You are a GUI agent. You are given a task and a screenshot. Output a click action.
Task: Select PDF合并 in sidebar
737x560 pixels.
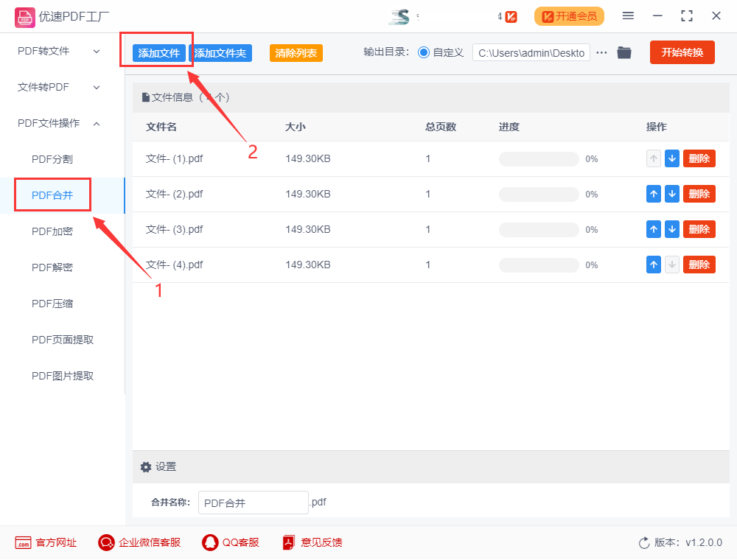click(52, 195)
